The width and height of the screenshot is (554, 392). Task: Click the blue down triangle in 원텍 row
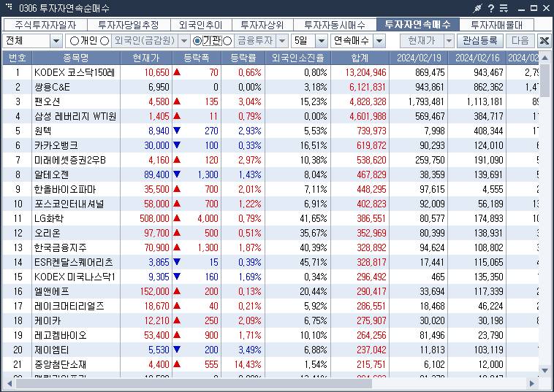tap(177, 131)
